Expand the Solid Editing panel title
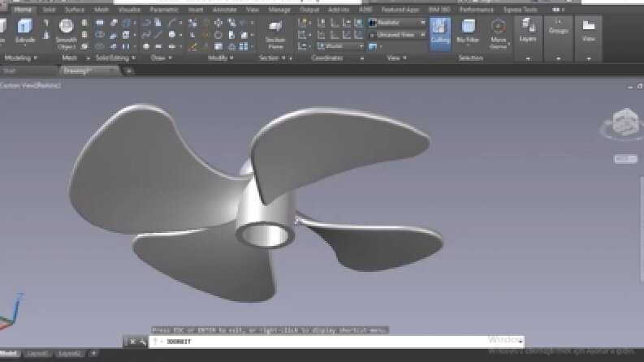 coord(115,58)
